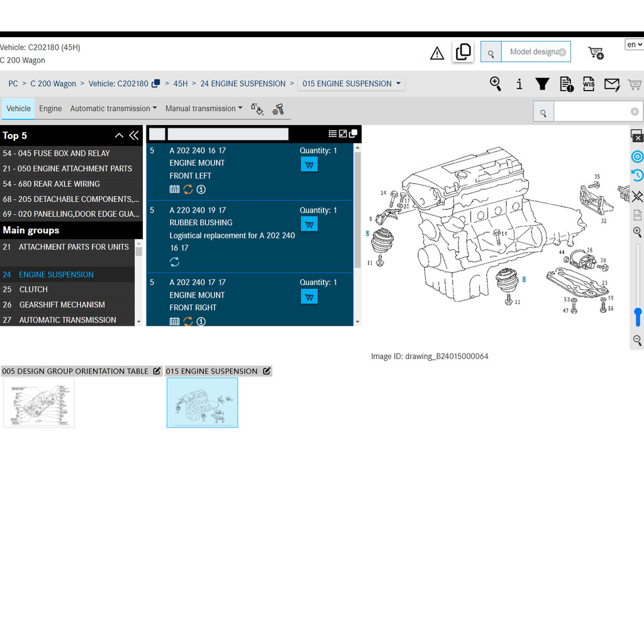Go to PC in the breadcrumb
Screen dimensions: 644x644
pyautogui.click(x=13, y=84)
